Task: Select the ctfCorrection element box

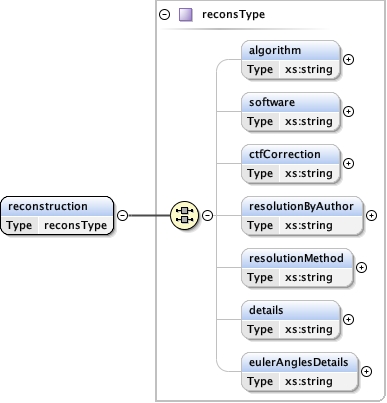Action: point(291,164)
